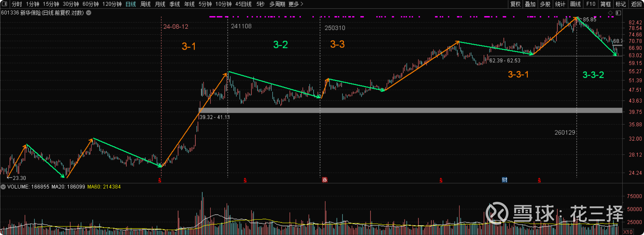Toggle the right side panel icon
The image size is (644, 235).
click(x=618, y=13)
